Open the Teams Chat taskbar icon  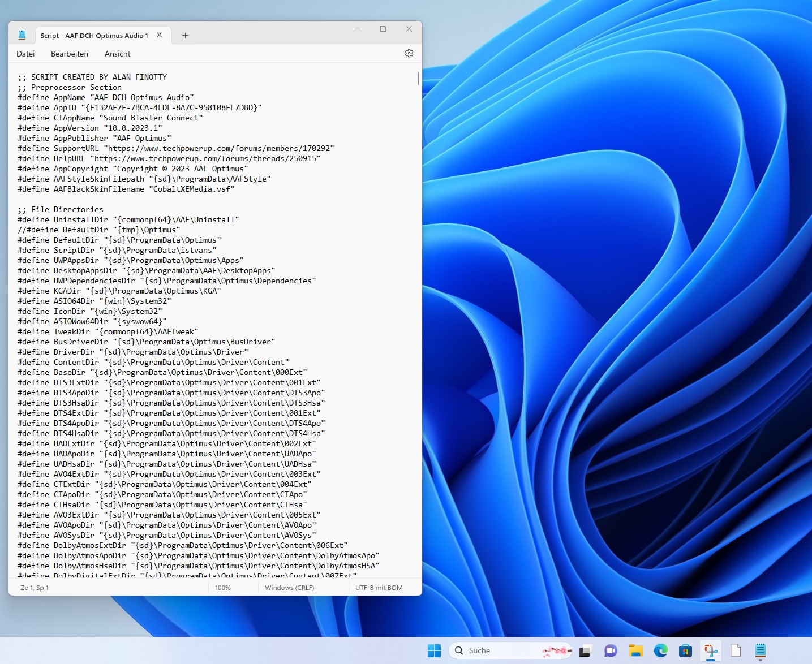click(610, 650)
